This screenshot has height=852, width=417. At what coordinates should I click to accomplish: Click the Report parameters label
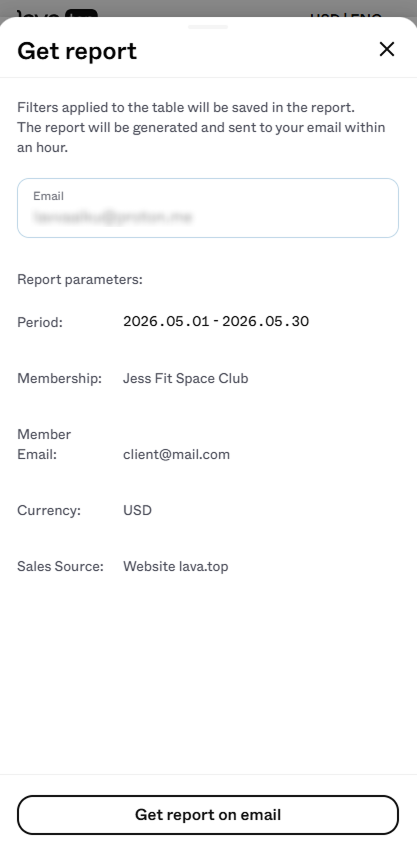(x=80, y=280)
